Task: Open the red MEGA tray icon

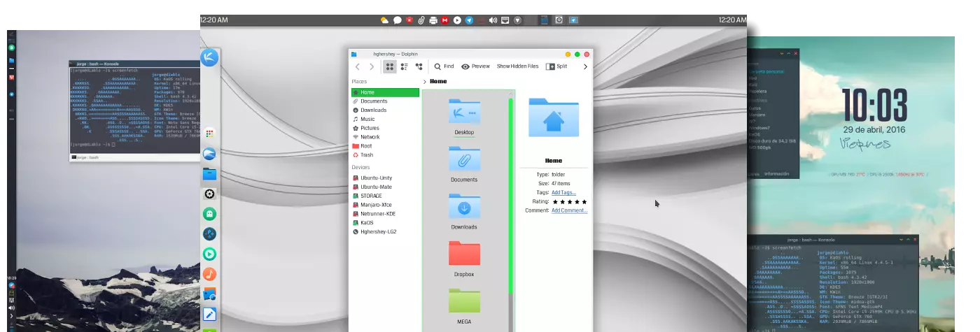Action: 444,20
